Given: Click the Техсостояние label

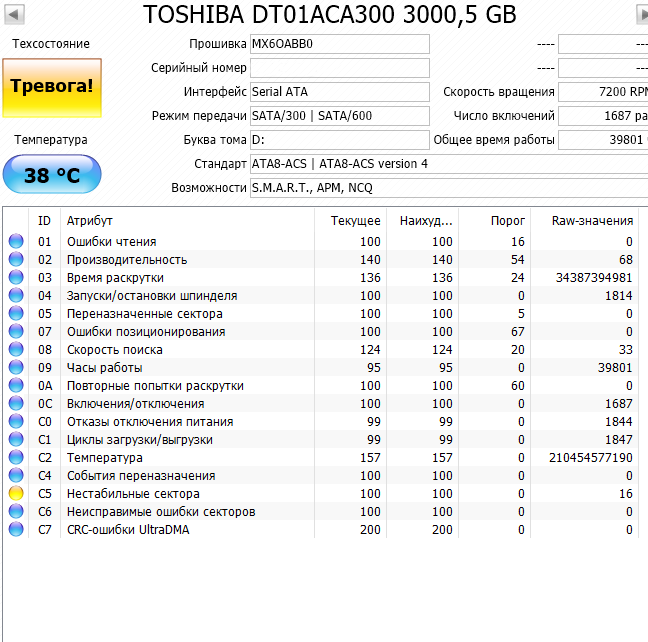Looking at the screenshot, I should pyautogui.click(x=51, y=43).
